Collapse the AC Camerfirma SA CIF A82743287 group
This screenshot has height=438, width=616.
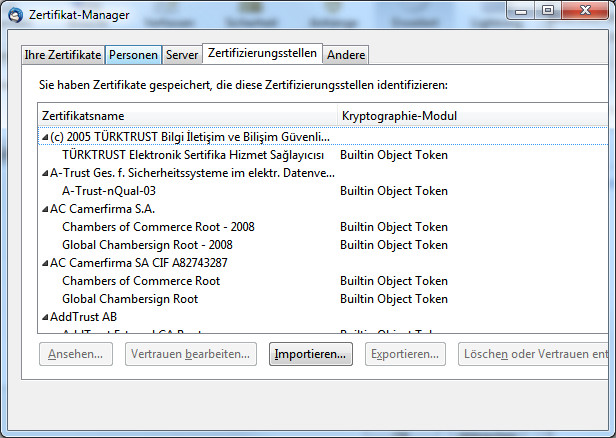45,263
